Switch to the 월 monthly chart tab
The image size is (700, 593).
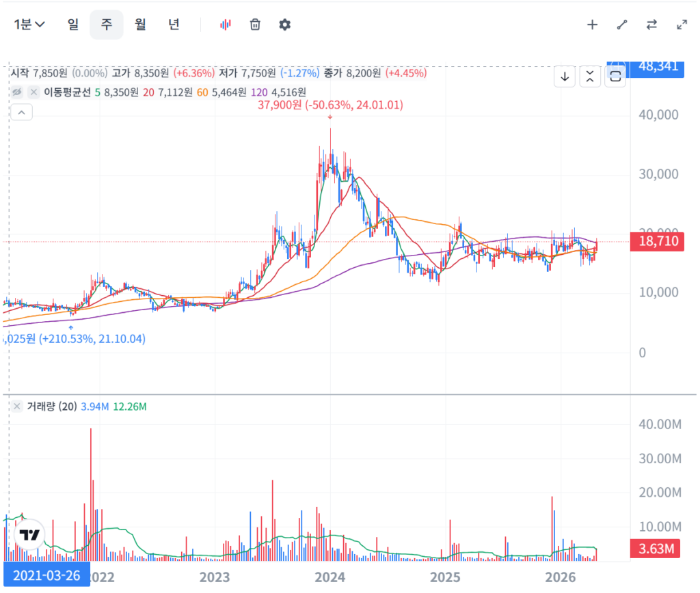[x=141, y=24]
